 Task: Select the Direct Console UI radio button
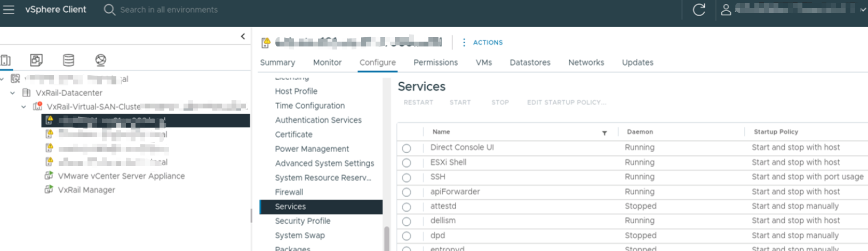[x=407, y=148]
